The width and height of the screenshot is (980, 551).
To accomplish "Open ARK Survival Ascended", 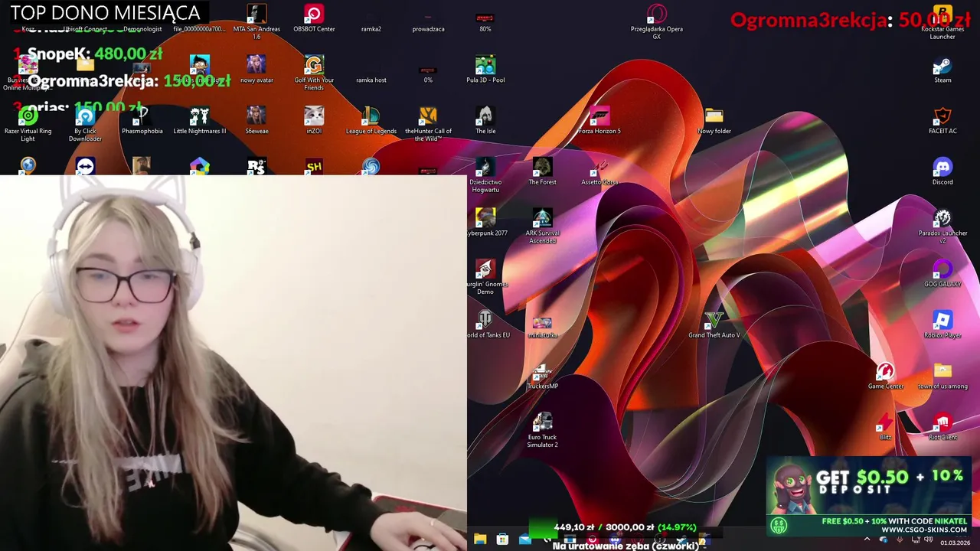I will click(542, 226).
